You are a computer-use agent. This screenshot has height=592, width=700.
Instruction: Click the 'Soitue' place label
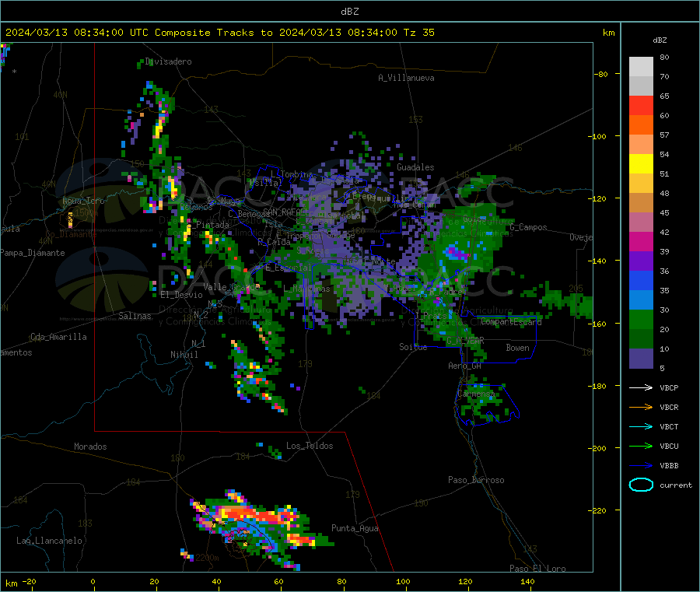(x=413, y=347)
